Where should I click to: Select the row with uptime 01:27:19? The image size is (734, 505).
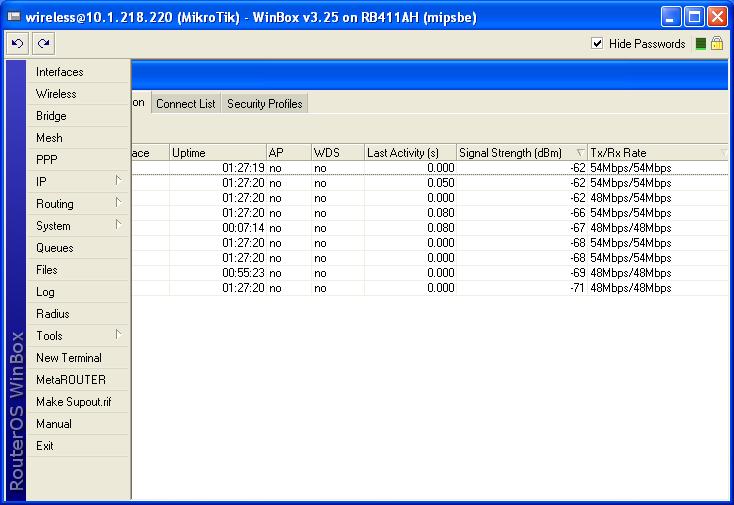pyautogui.click(x=430, y=168)
